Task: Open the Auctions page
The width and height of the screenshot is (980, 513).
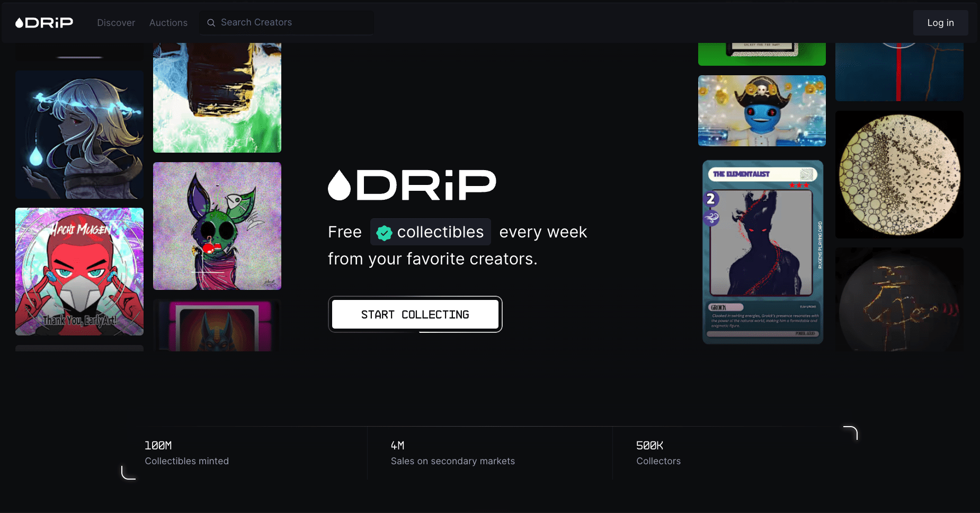Action: [x=168, y=23]
